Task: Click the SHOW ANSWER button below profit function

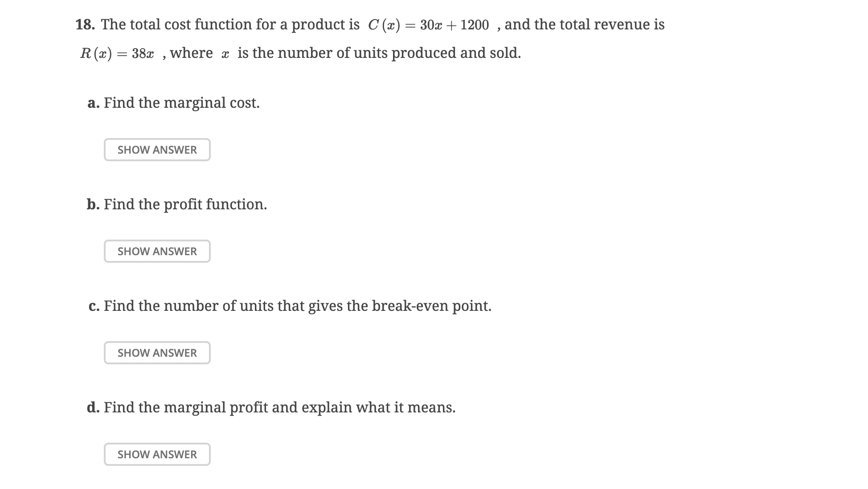Action: tap(157, 251)
